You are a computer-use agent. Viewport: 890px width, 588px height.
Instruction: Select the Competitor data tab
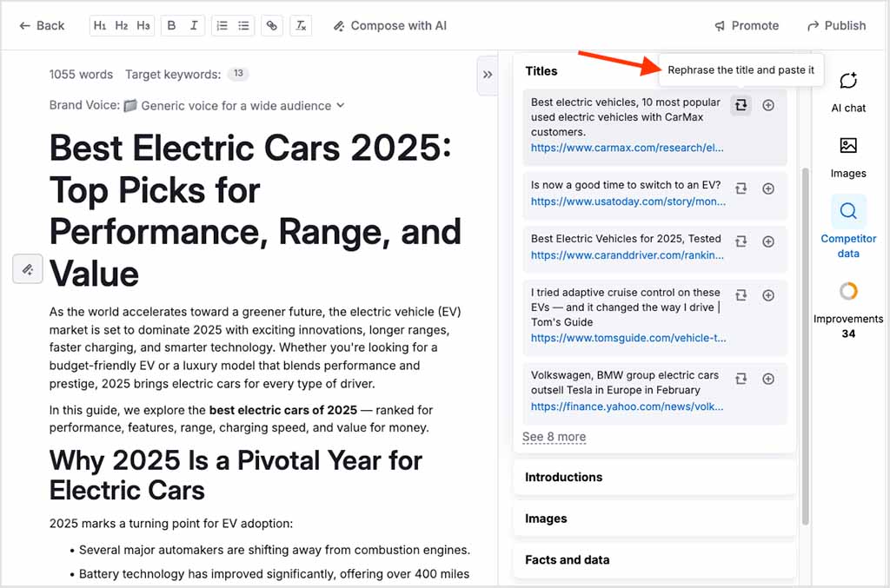(x=848, y=228)
